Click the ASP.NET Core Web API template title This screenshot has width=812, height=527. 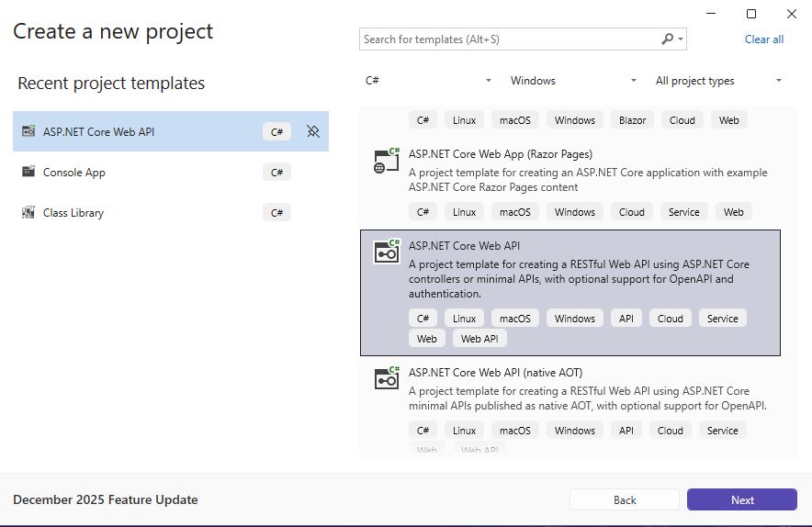point(464,246)
